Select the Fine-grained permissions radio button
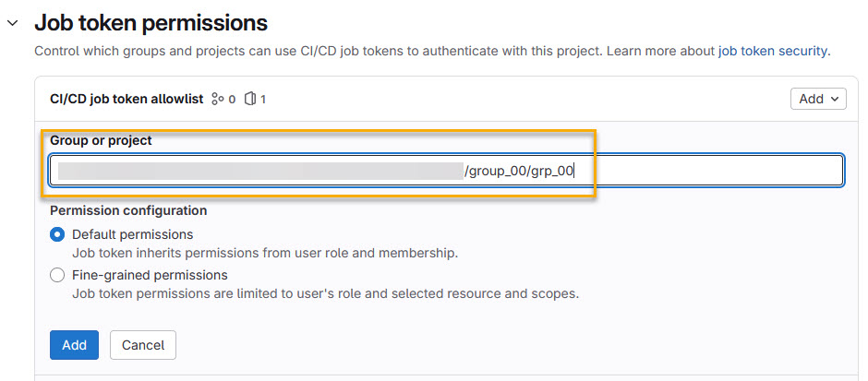The image size is (868, 381). (57, 275)
